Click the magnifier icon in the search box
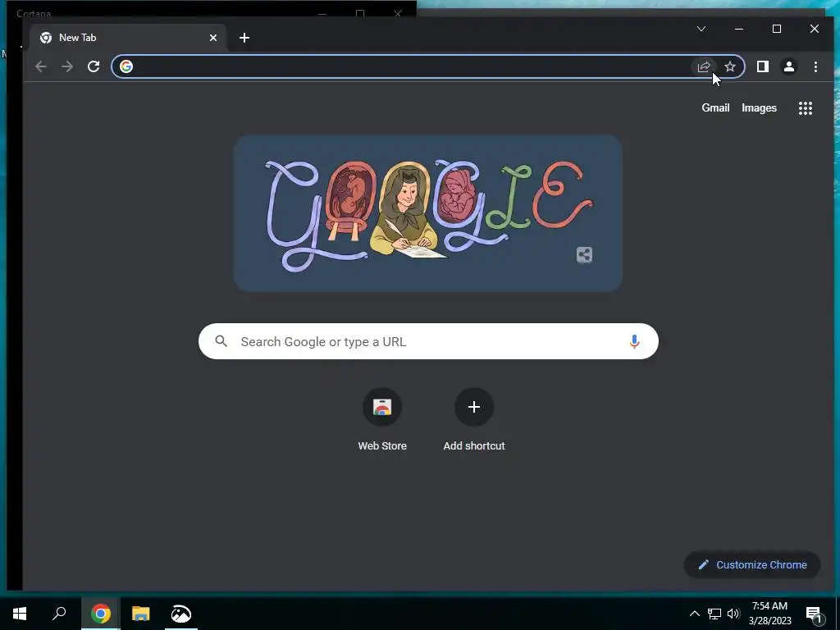 coord(221,340)
